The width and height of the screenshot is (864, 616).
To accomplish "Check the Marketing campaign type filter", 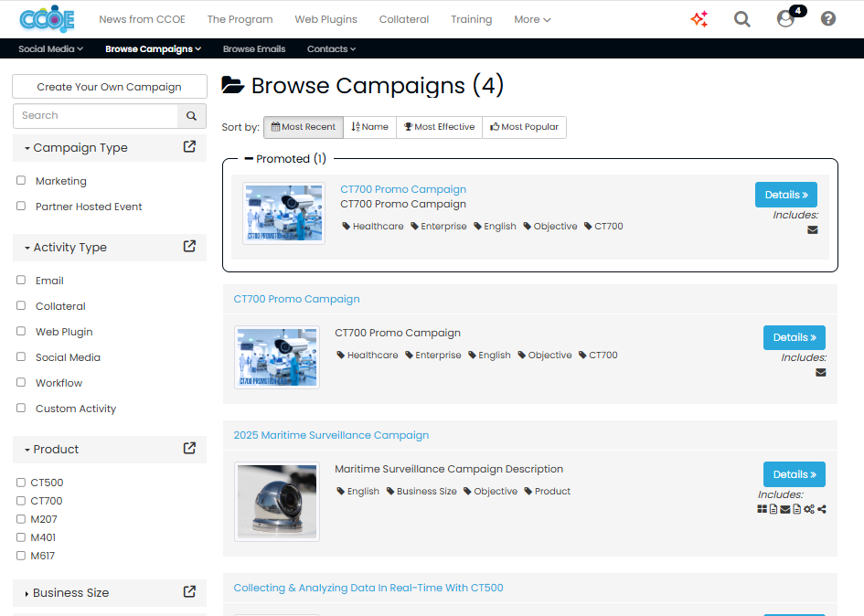I will pyautogui.click(x=22, y=181).
